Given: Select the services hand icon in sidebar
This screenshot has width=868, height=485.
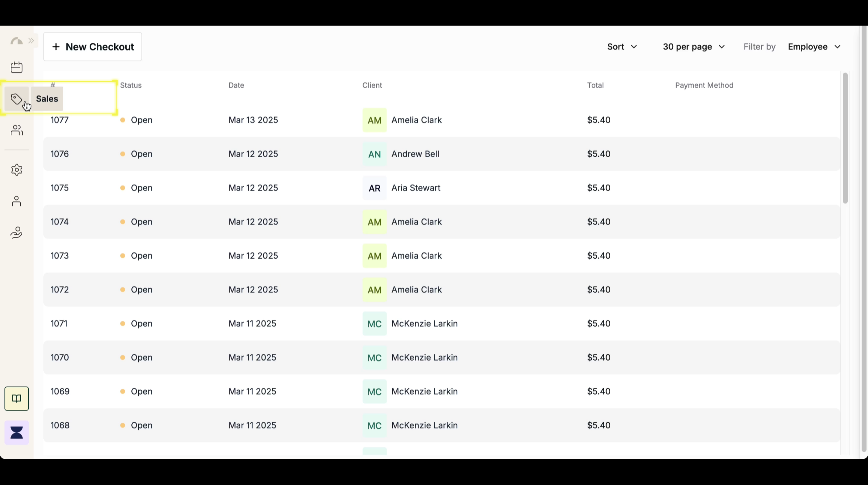Looking at the screenshot, I should point(17,232).
